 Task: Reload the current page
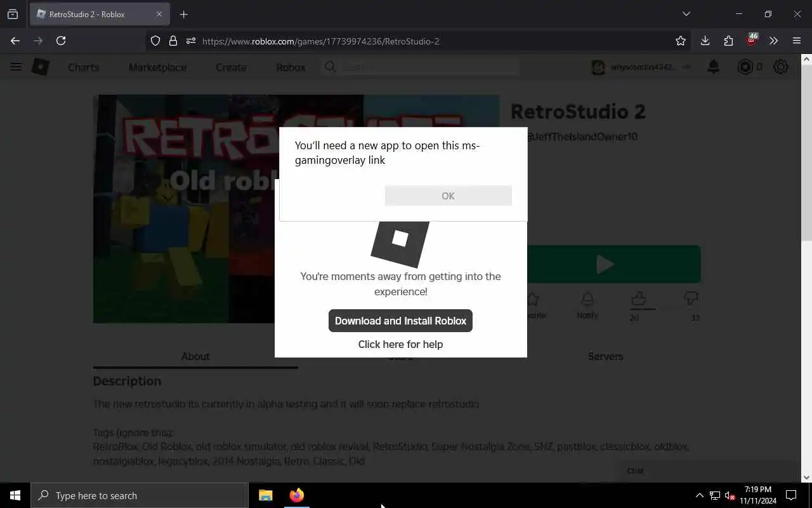point(61,41)
